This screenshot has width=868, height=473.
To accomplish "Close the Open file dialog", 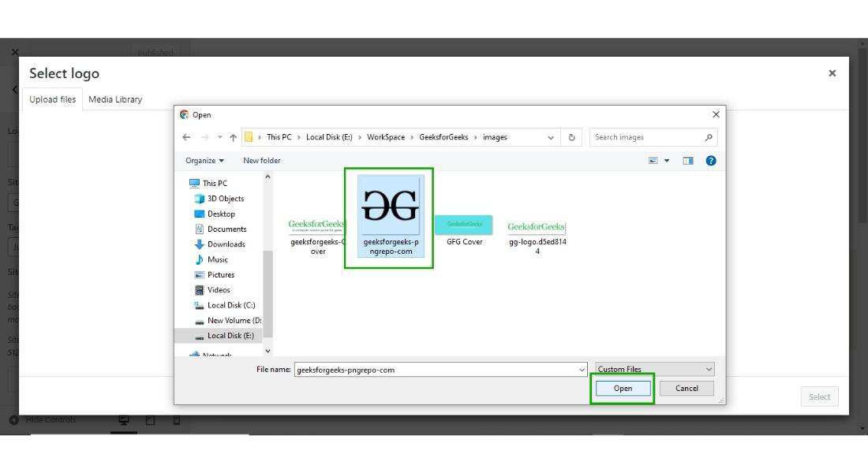I will tap(716, 114).
